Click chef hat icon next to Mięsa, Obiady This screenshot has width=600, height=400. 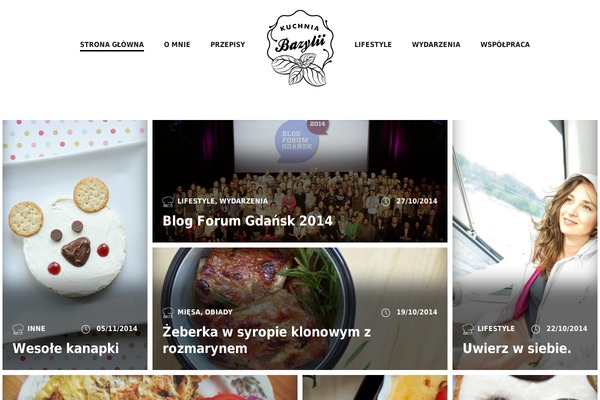click(168, 312)
